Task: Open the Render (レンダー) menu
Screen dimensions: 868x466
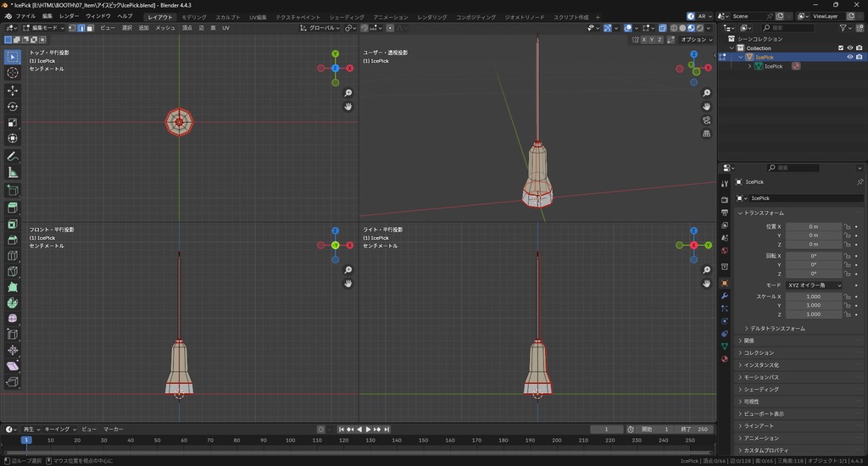Action: [x=70, y=16]
